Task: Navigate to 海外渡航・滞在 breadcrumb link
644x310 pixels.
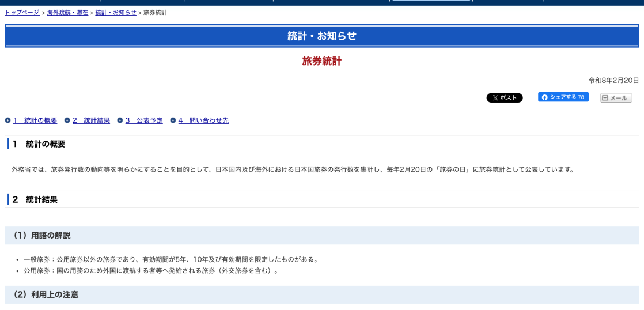Action: click(67, 12)
